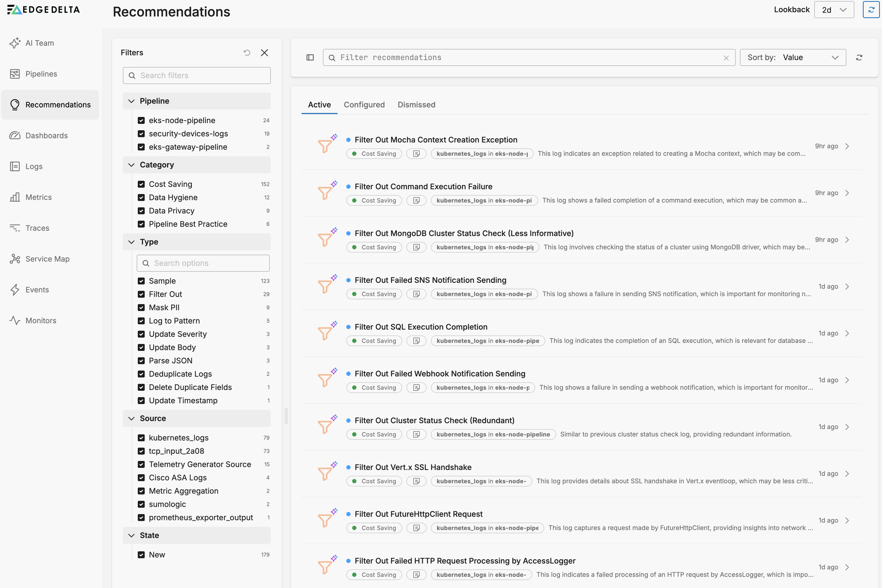
Task: Clear the filter recommendations search
Action: [726, 58]
